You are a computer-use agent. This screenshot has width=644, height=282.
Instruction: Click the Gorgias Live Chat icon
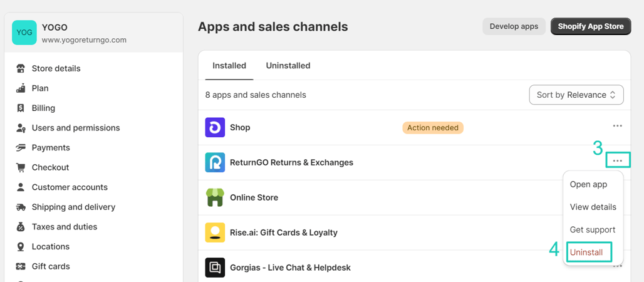pyautogui.click(x=215, y=268)
